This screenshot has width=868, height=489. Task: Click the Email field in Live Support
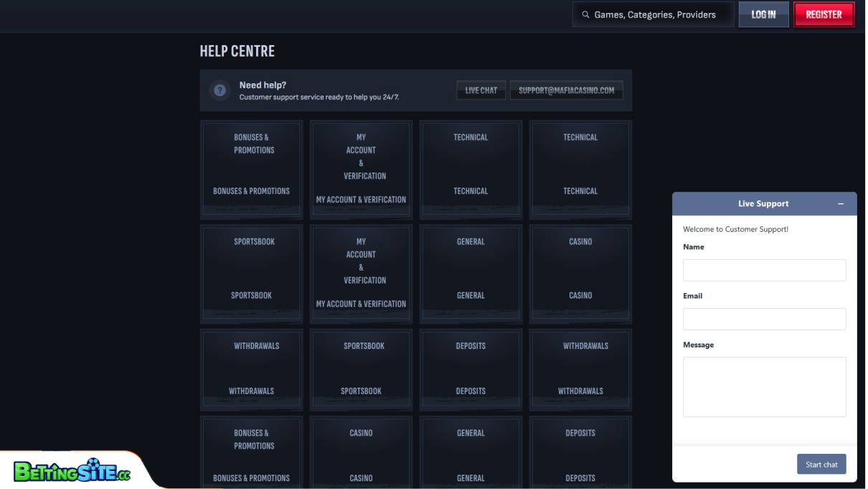click(x=764, y=319)
